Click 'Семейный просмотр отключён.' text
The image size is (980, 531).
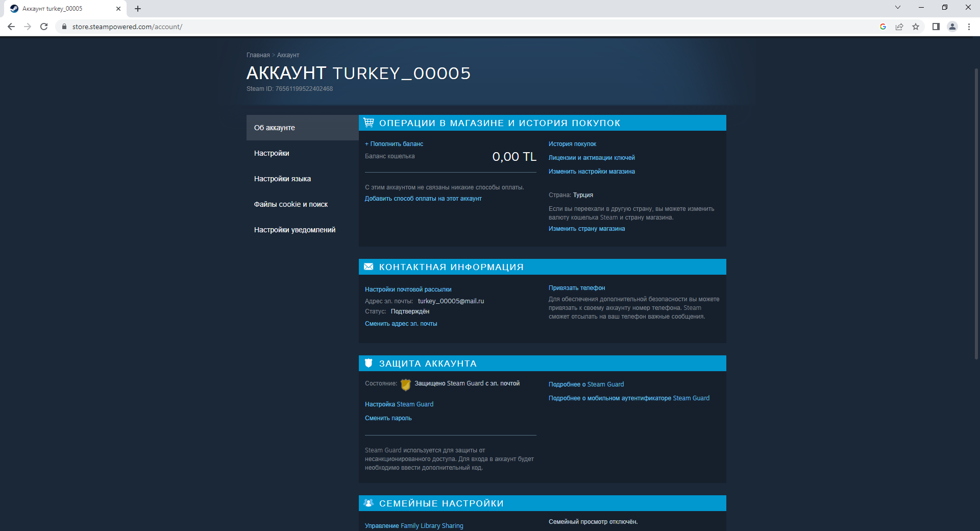tap(593, 522)
